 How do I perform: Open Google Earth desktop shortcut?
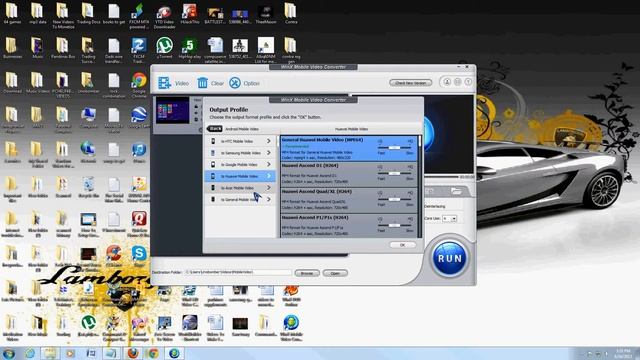point(139,118)
